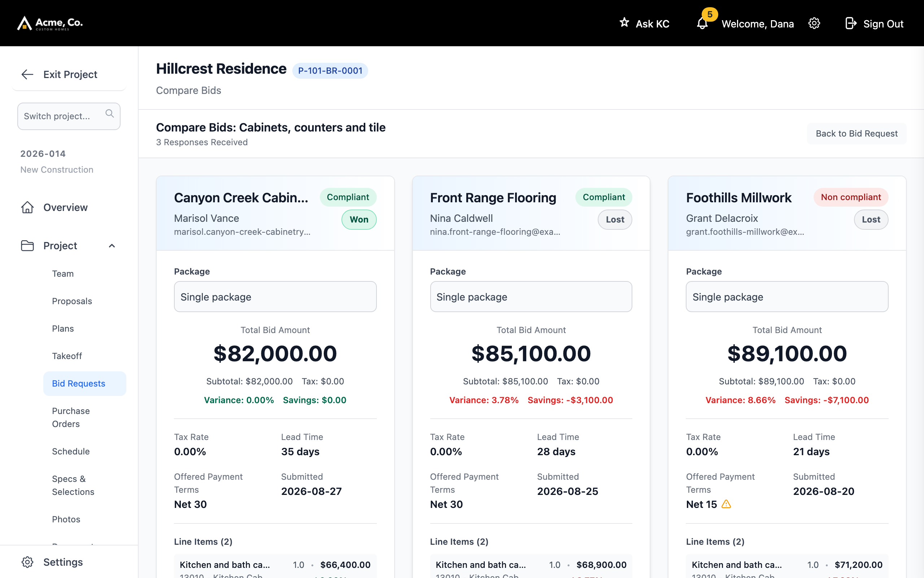This screenshot has height=578, width=924.
Task: Open Bid Requests in the sidebar
Action: pyautogui.click(x=84, y=383)
